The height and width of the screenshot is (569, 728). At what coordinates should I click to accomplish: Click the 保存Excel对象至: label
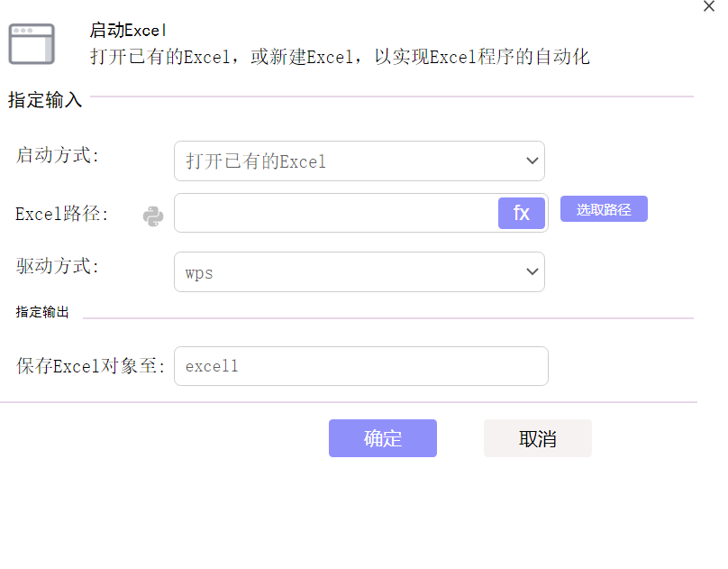[91, 366]
